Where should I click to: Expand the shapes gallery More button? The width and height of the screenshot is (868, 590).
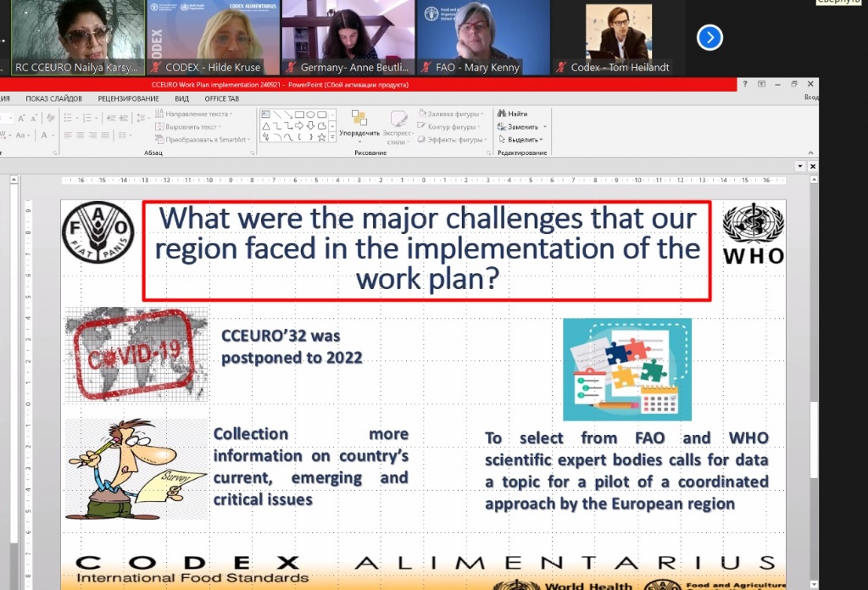[332, 137]
